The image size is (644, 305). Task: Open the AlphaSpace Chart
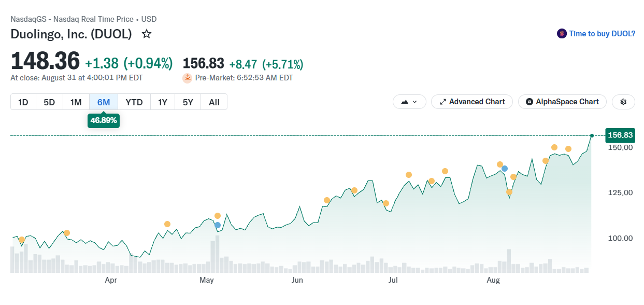[562, 102]
